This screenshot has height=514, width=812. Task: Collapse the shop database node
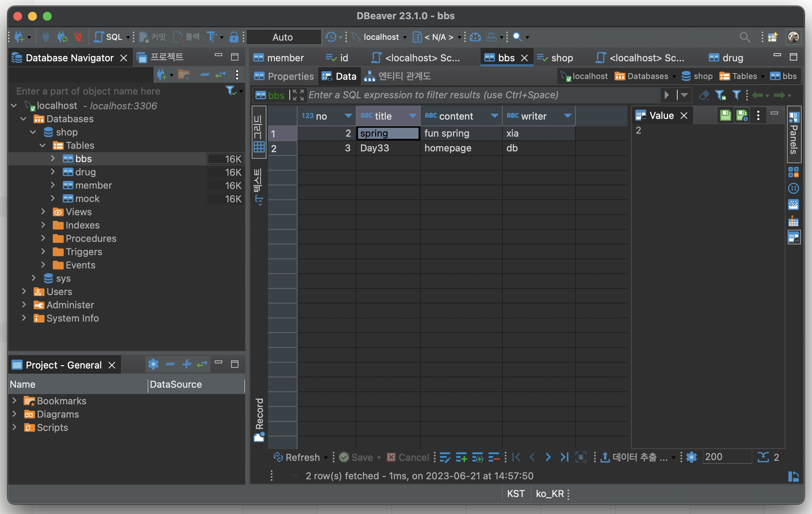click(33, 132)
